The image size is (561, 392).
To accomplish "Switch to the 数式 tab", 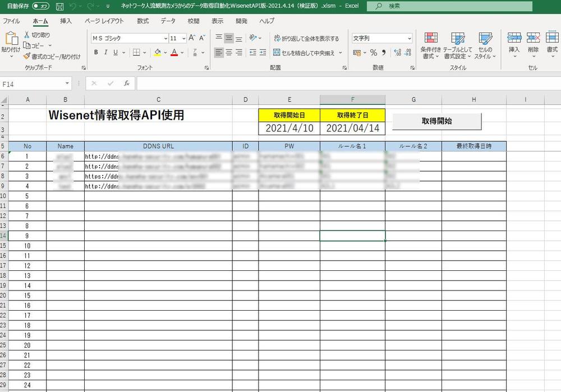I will tap(142, 21).
